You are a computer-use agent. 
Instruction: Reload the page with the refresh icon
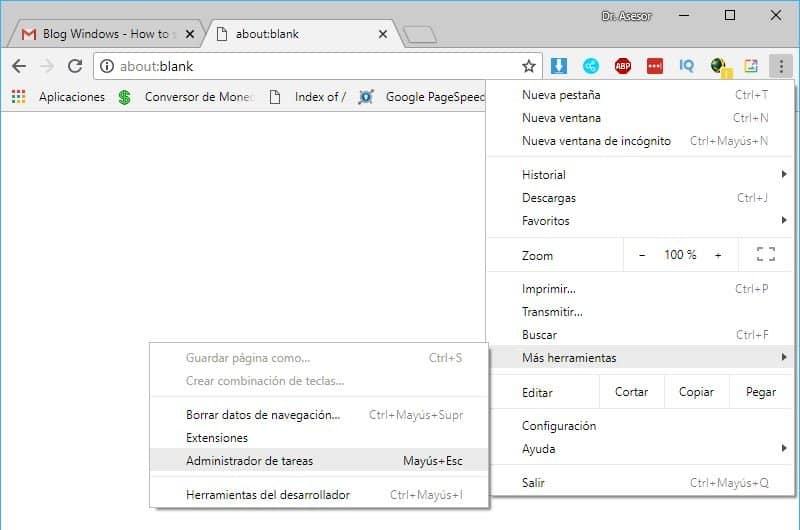pyautogui.click(x=75, y=66)
